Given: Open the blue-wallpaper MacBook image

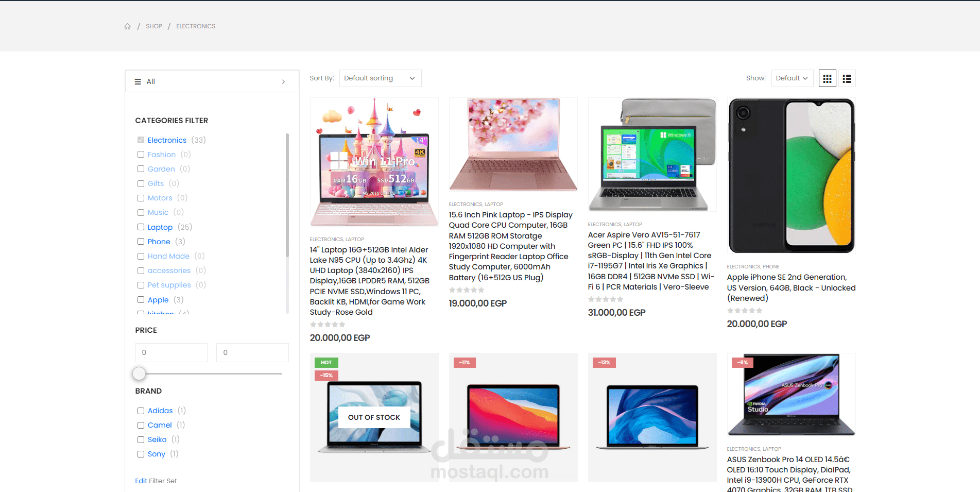Looking at the screenshot, I should coord(652,417).
